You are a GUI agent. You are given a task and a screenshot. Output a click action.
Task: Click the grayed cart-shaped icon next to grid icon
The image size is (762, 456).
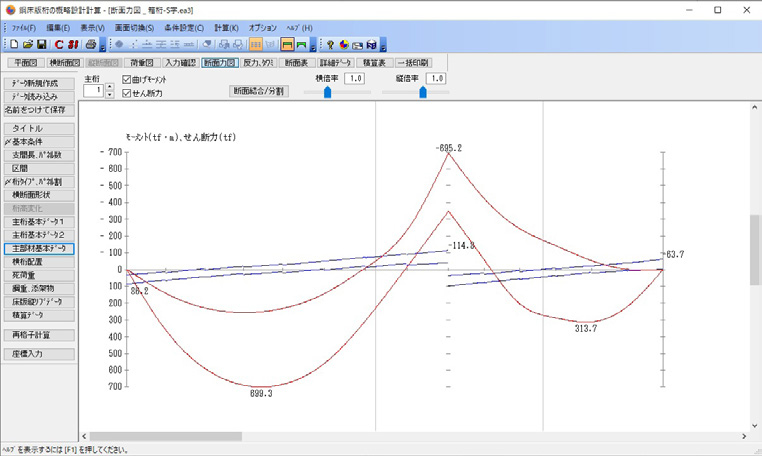pos(270,45)
